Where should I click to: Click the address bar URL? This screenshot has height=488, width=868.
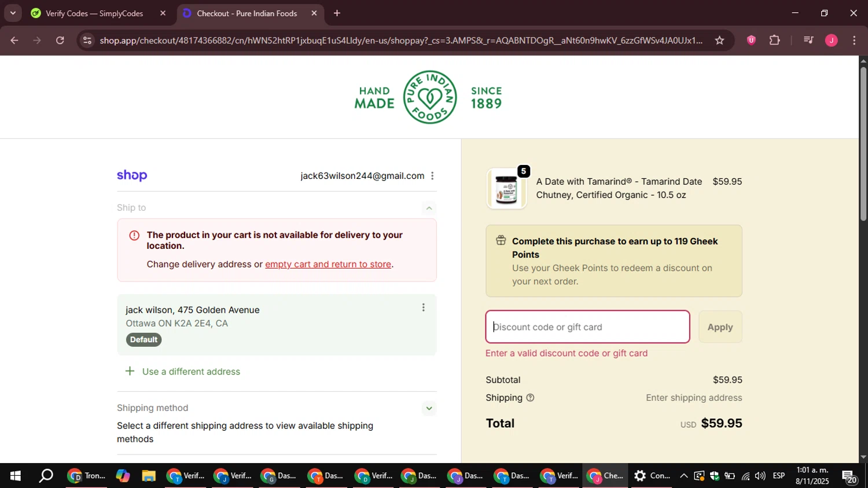click(x=401, y=41)
